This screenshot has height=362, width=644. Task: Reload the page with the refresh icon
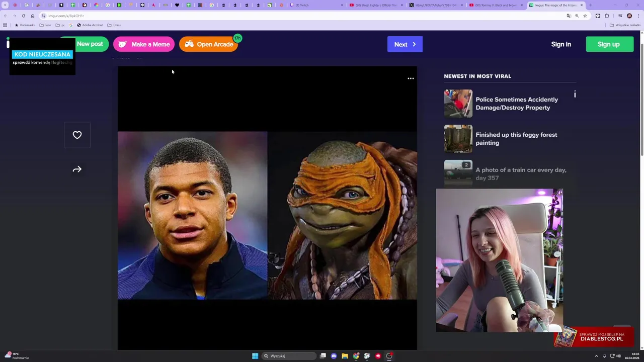23,16
